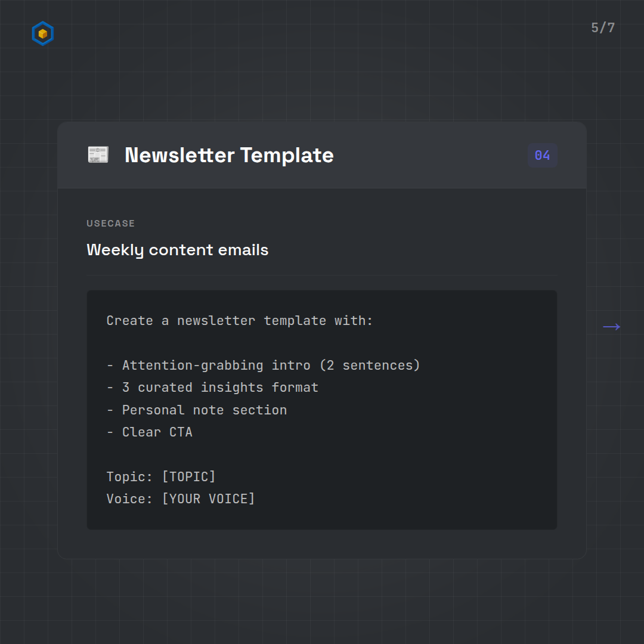The image size is (644, 644).
Task: Click the USECASE label
Action: (x=111, y=224)
